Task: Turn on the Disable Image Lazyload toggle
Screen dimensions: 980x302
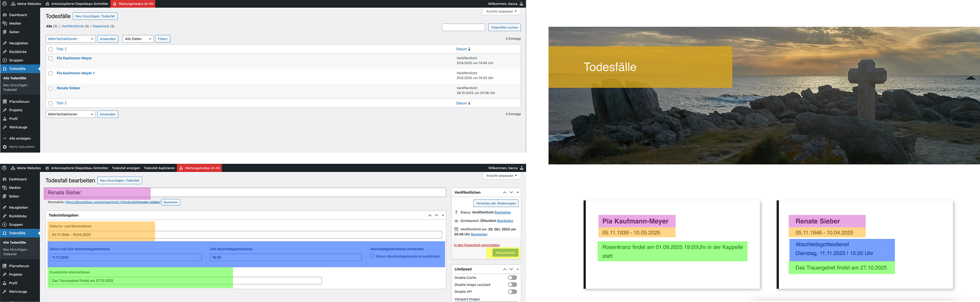Action: point(512,285)
